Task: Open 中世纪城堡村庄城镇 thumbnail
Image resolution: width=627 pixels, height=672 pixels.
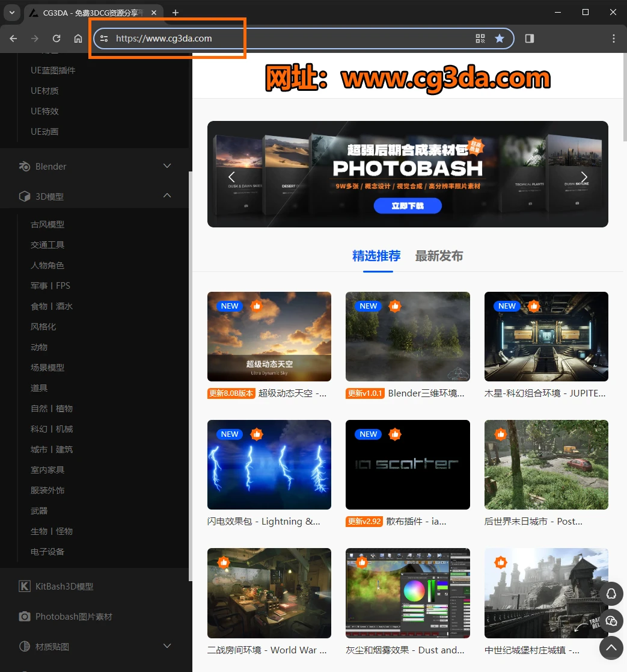Action: click(x=546, y=593)
